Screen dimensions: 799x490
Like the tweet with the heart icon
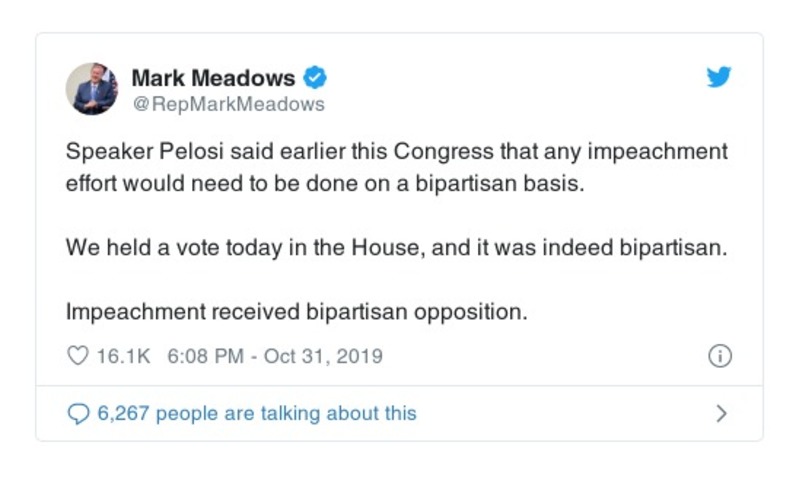click(77, 356)
